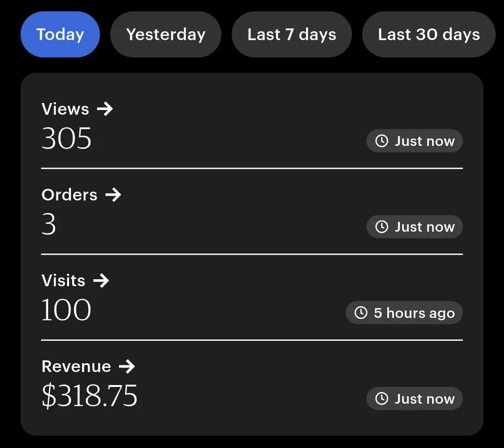
Task: Click the $318.75 revenue amount
Action: 90,396
